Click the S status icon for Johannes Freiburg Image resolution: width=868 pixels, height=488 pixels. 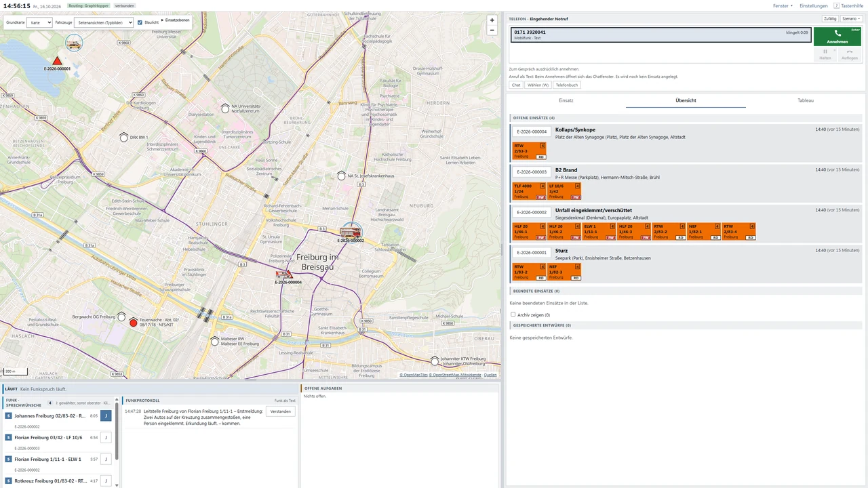coord(8,416)
